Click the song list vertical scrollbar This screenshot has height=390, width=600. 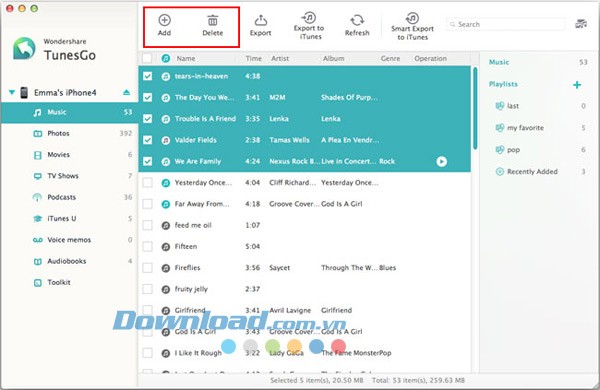pos(475,108)
